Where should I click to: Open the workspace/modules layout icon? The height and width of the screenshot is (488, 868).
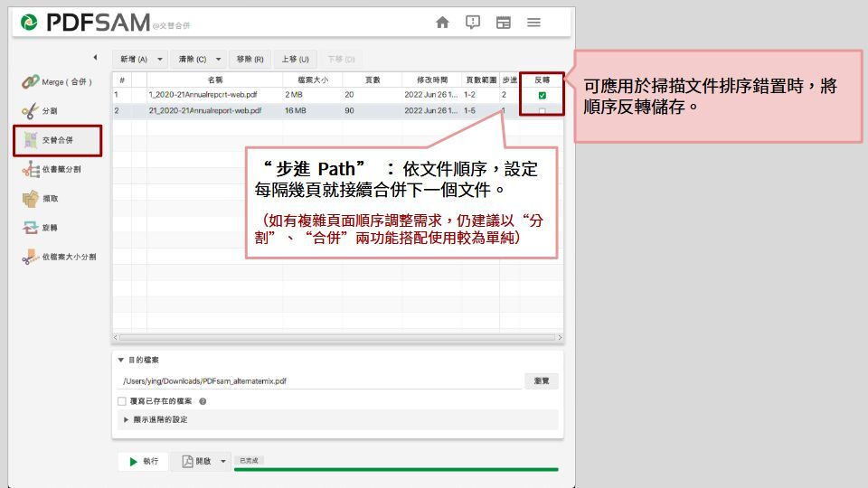[x=504, y=23]
